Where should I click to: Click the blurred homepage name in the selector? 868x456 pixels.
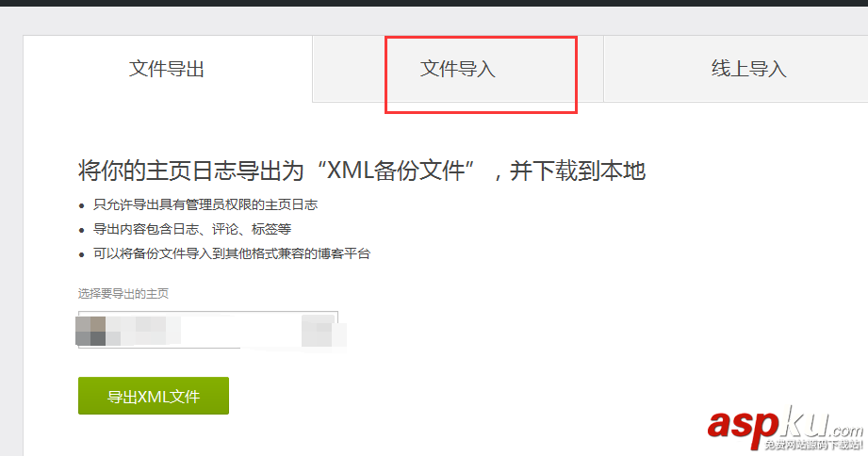pyautogui.click(x=144, y=330)
